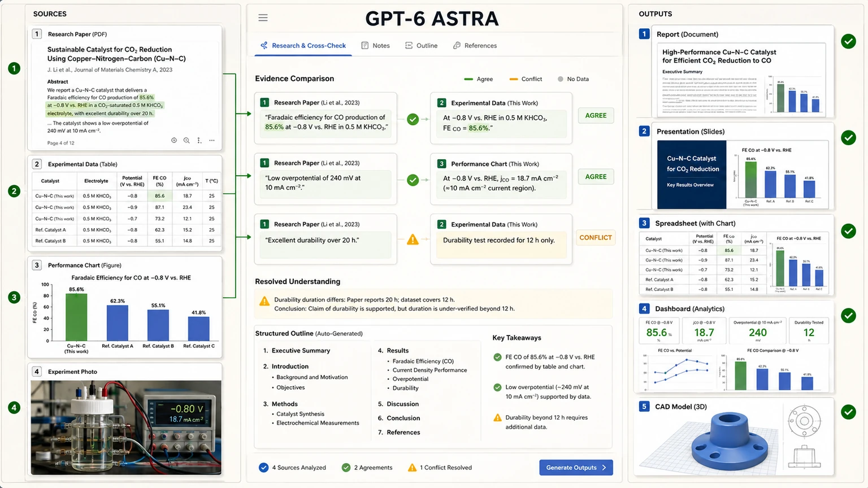Image resolution: width=868 pixels, height=488 pixels.
Task: Toggle the green check for CAD Model (3D)
Action: click(x=848, y=412)
